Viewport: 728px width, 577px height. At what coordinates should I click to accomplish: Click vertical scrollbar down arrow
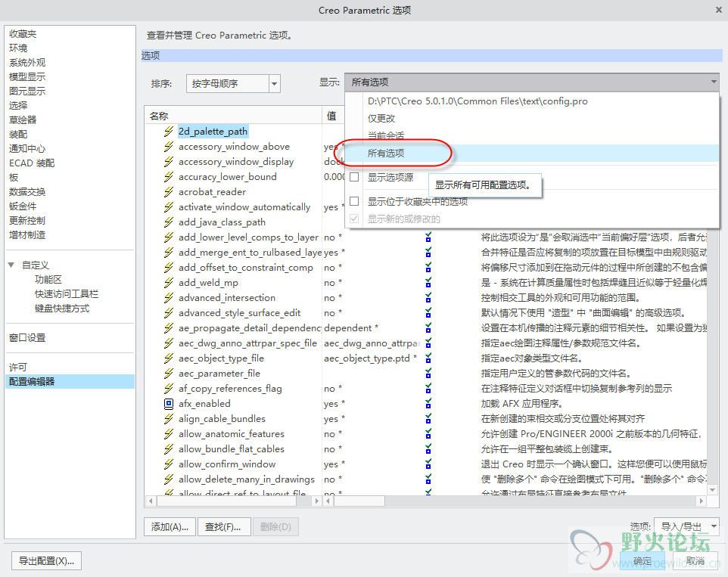click(713, 489)
